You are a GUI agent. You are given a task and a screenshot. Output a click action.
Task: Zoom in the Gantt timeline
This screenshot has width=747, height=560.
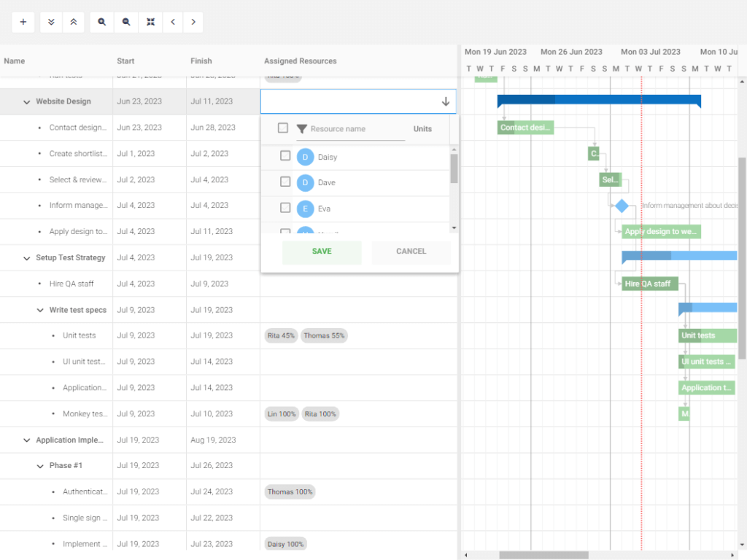click(x=102, y=22)
